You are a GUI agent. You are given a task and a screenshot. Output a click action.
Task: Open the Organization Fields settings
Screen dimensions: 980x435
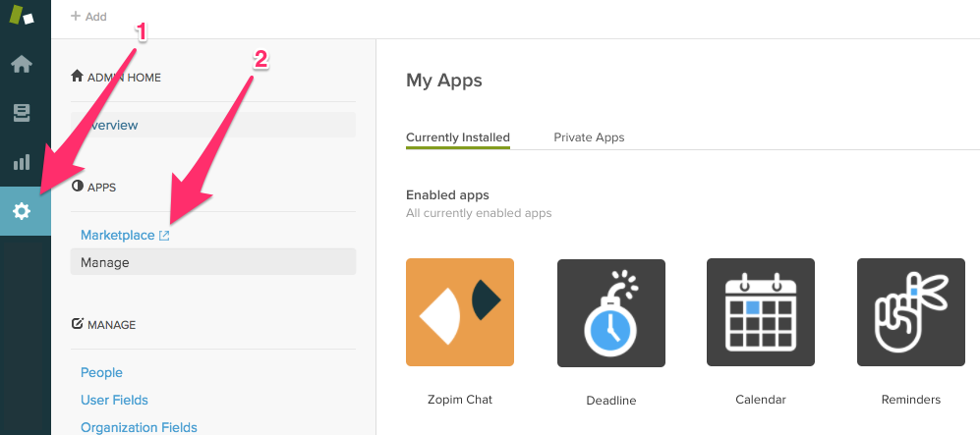[x=139, y=427]
